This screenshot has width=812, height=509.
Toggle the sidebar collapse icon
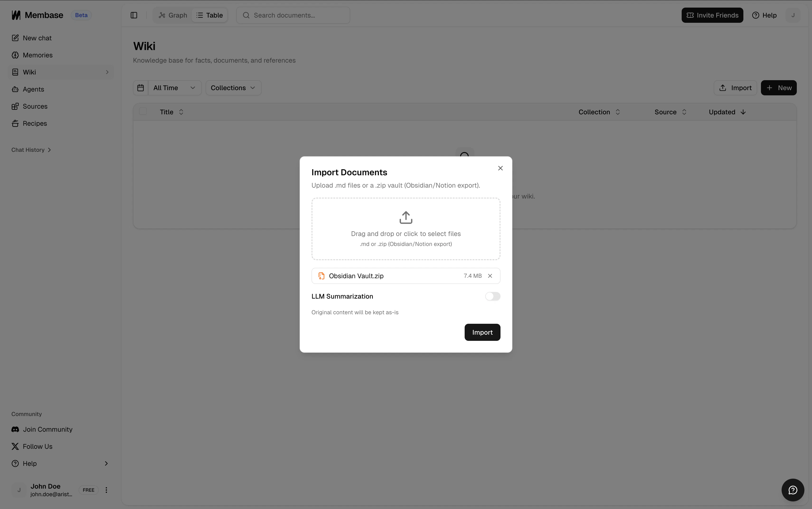(134, 15)
